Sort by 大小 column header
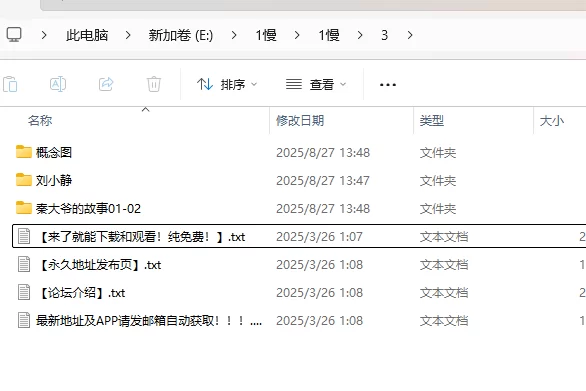 552,121
